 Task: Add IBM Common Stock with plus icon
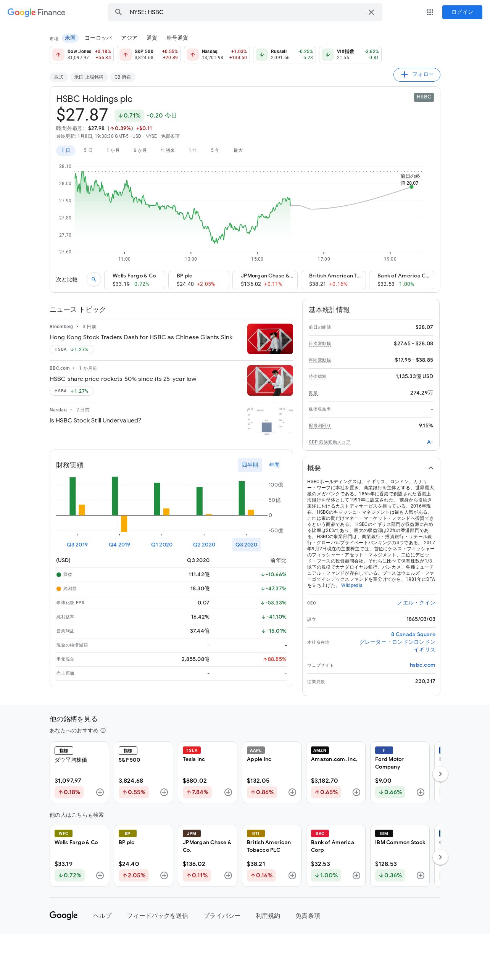point(421,875)
